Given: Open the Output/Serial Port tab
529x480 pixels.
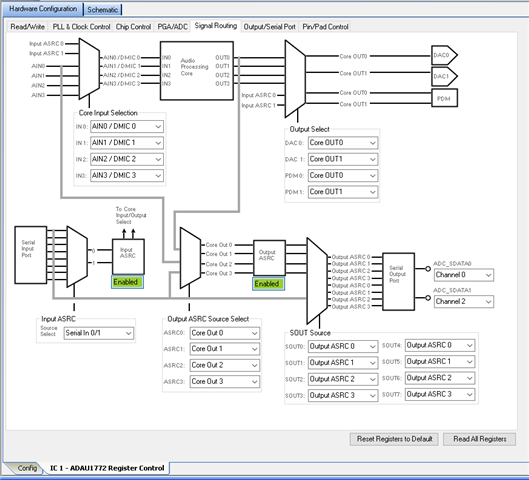Looking at the screenshot, I should (x=270, y=27).
